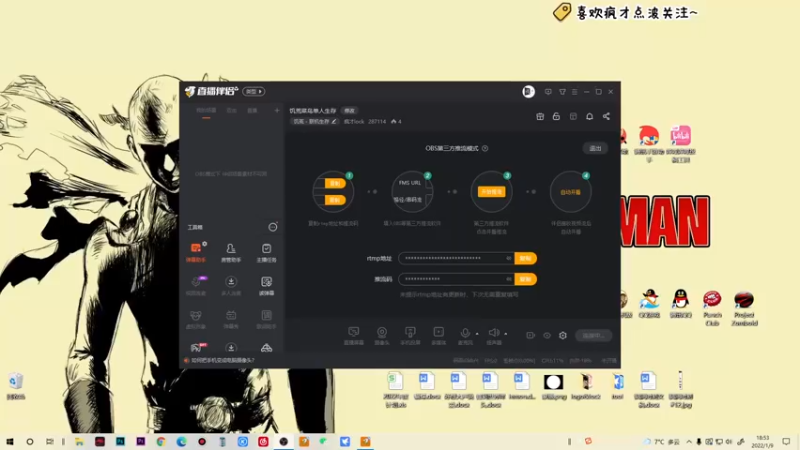Click the step 3 开始推流 illustration button

tap(491, 192)
